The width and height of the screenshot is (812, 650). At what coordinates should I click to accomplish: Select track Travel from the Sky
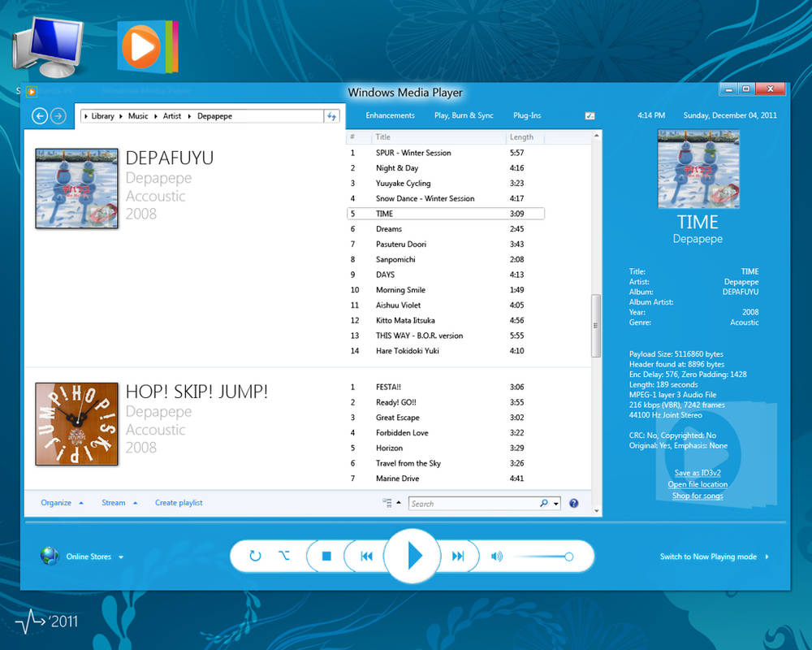point(445,463)
